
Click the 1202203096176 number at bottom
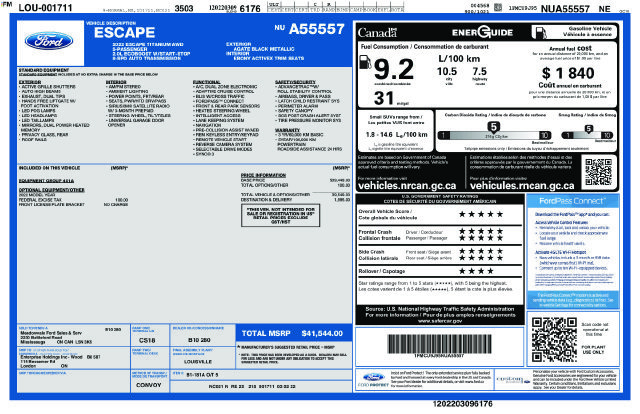462,404
